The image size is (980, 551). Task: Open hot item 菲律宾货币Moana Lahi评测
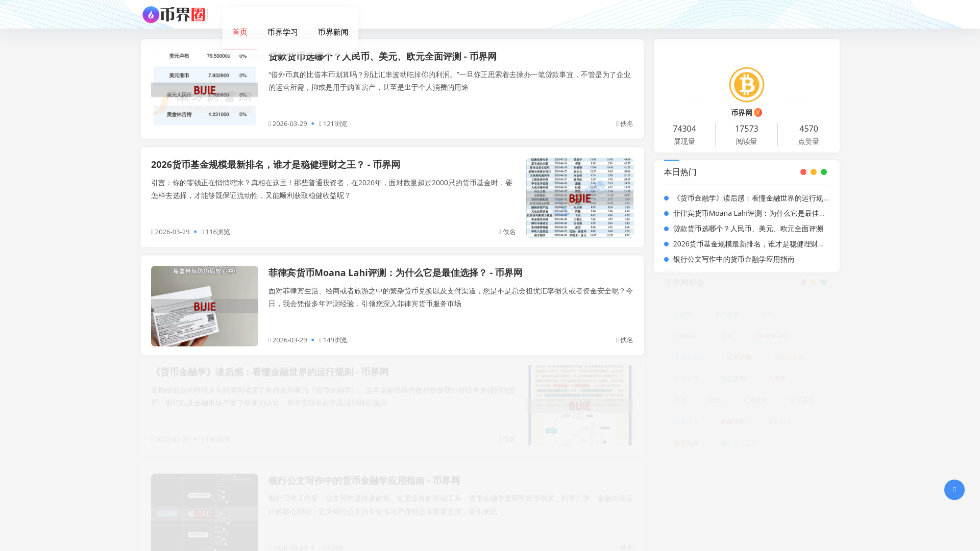[x=749, y=213]
